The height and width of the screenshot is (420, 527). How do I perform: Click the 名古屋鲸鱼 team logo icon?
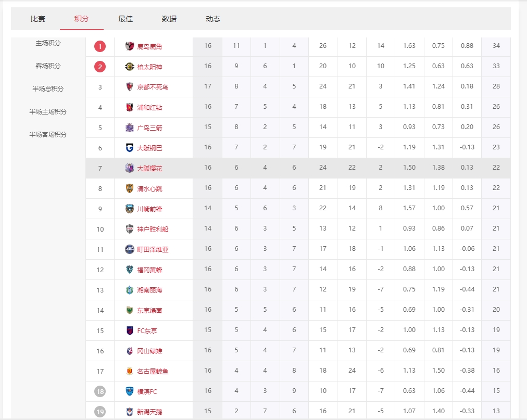pyautogui.click(x=130, y=371)
